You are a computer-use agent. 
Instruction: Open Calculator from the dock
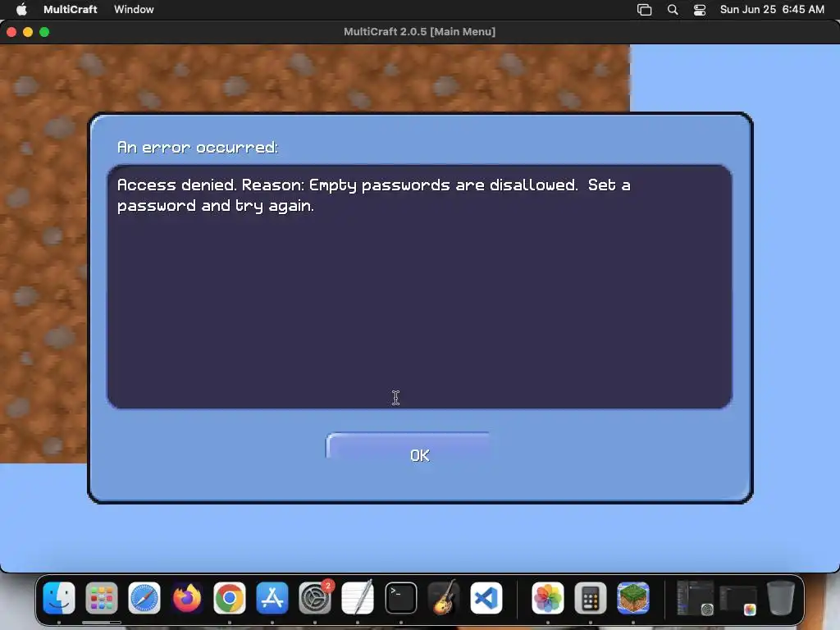[x=591, y=598]
